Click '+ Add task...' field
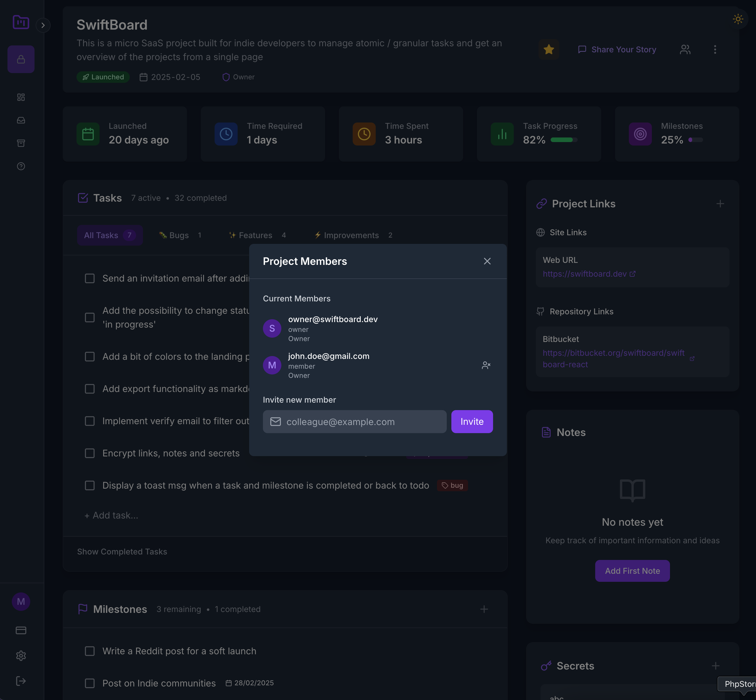The width and height of the screenshot is (756, 700). (111, 516)
